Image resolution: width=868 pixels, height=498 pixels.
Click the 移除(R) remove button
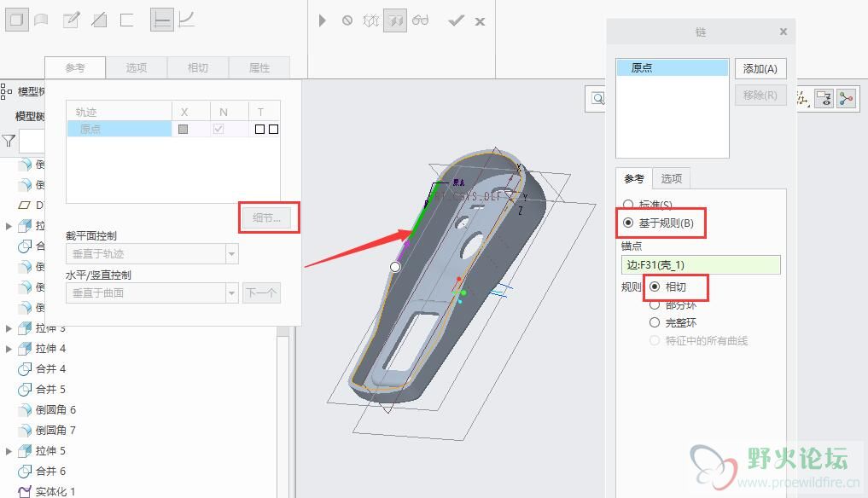tap(760, 96)
